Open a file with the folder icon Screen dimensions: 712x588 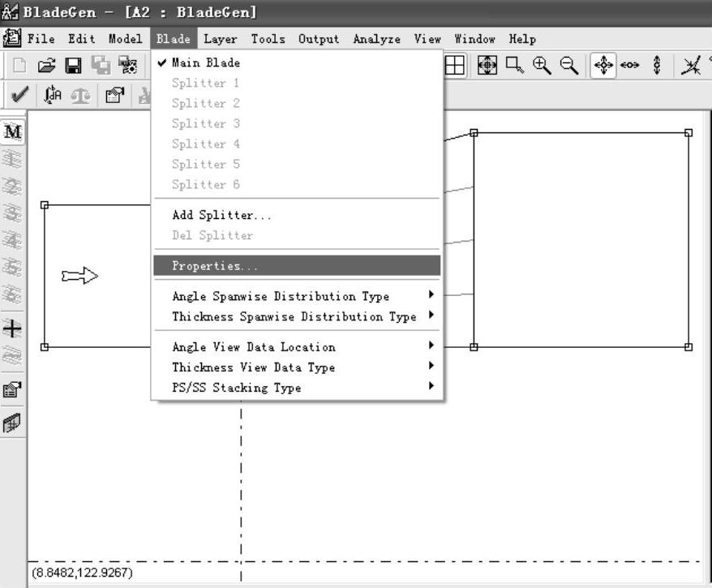46,66
